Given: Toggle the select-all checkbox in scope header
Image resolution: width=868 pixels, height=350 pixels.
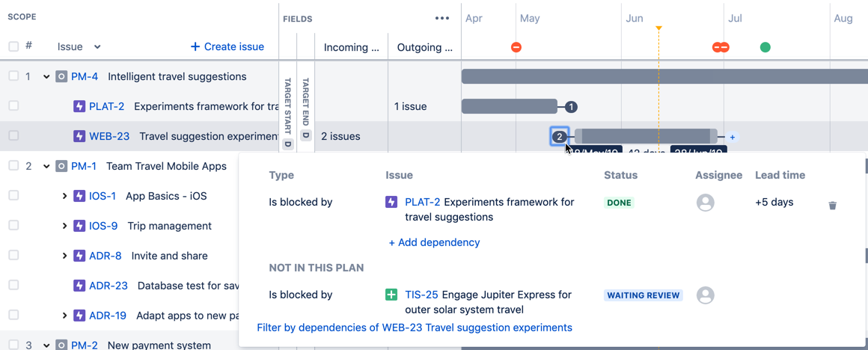Looking at the screenshot, I should pyautogui.click(x=13, y=46).
